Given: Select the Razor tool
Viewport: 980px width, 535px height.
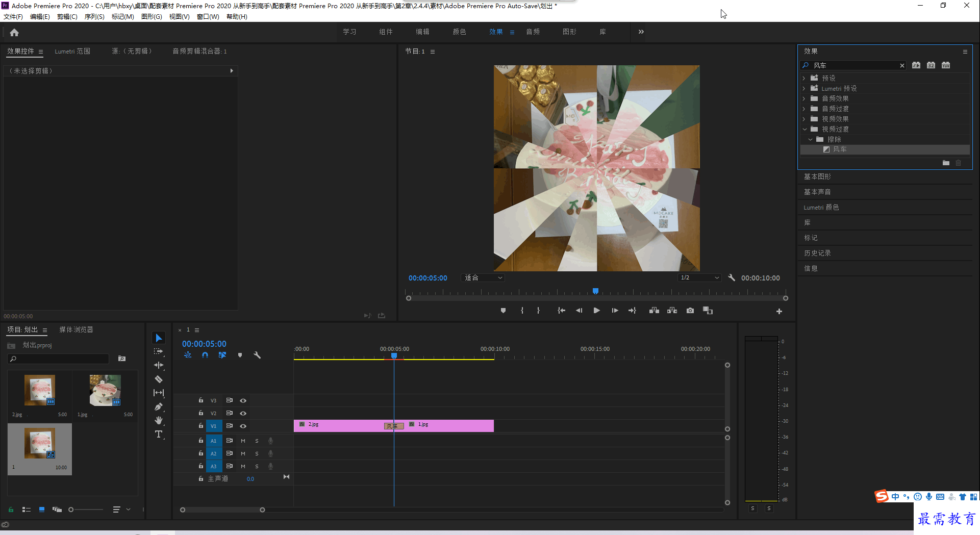Looking at the screenshot, I should (x=159, y=379).
